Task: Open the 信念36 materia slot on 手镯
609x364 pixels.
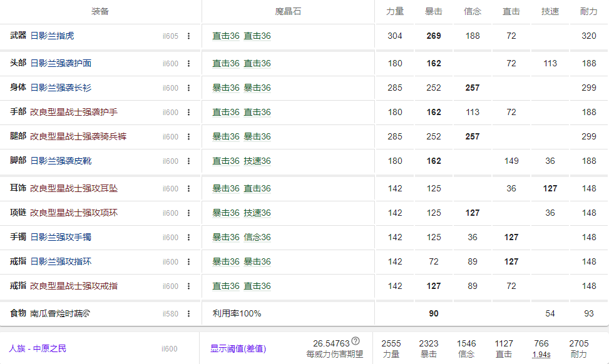Action: coord(258,237)
